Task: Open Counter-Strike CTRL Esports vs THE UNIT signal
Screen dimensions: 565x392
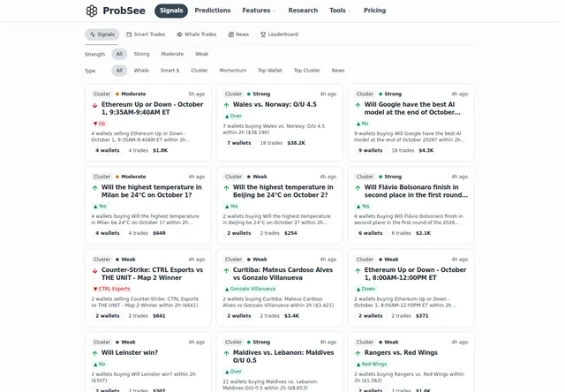Action: pos(152,274)
